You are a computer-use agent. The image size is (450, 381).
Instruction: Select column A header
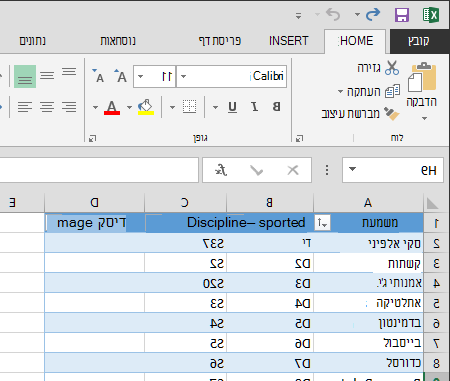pos(368,203)
